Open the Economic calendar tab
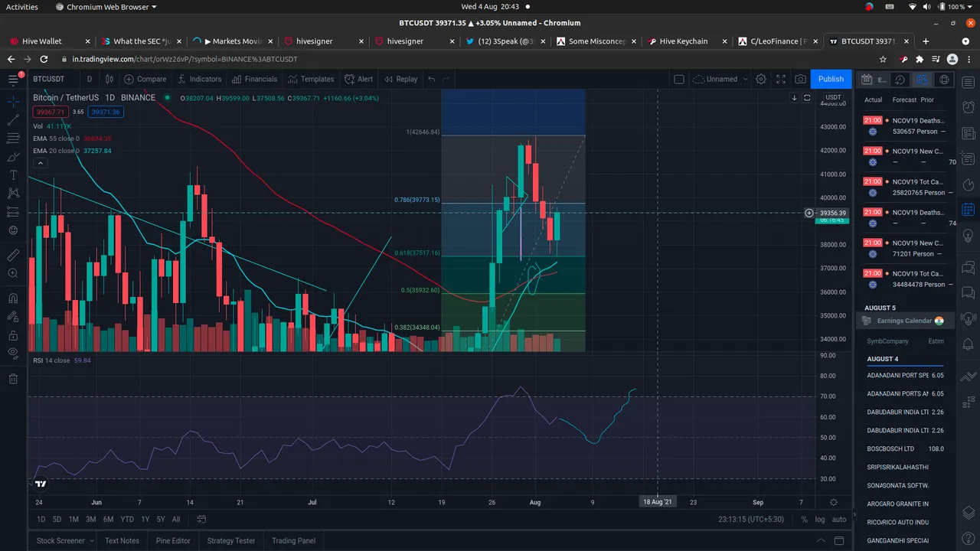The image size is (980, 551). click(x=875, y=79)
